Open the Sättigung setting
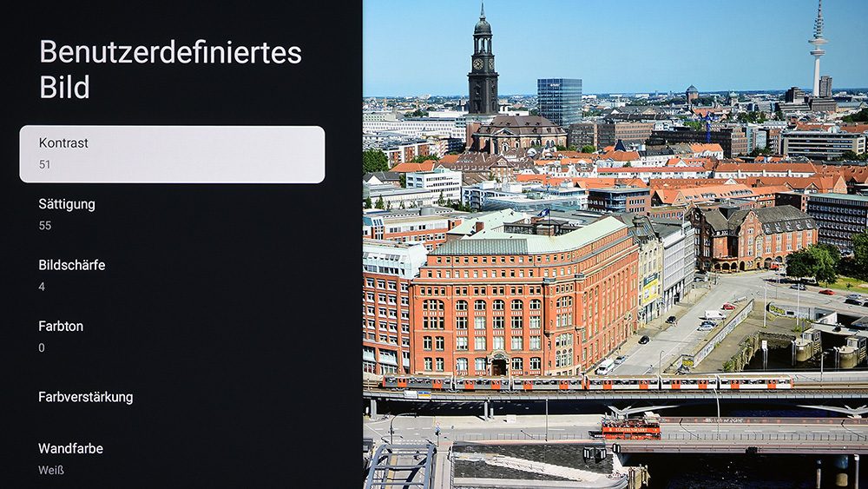The width and height of the screenshot is (868, 489). coord(172,215)
